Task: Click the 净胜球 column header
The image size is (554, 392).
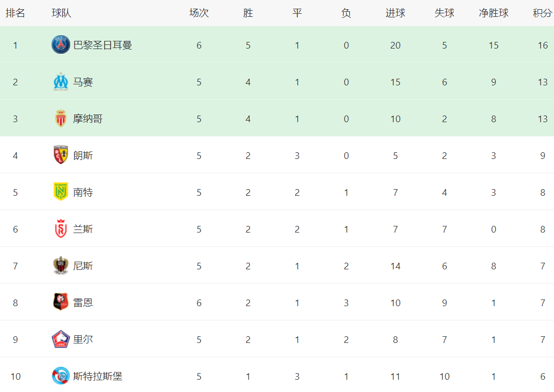Action: click(x=494, y=13)
